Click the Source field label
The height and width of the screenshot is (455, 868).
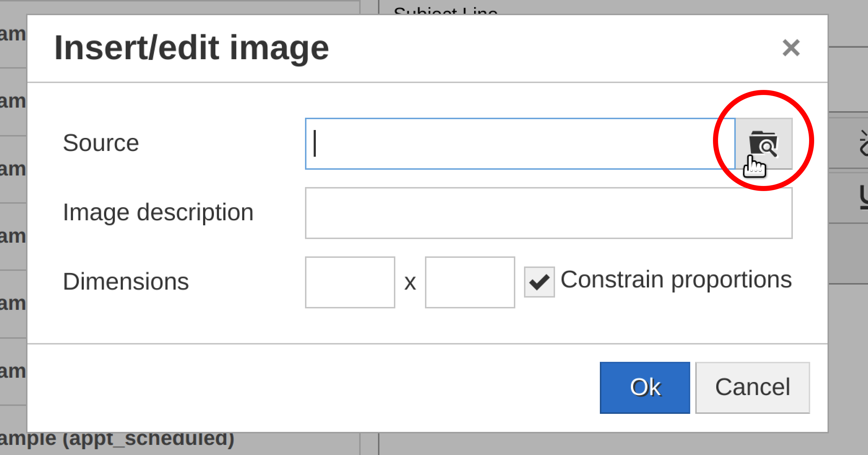101,143
